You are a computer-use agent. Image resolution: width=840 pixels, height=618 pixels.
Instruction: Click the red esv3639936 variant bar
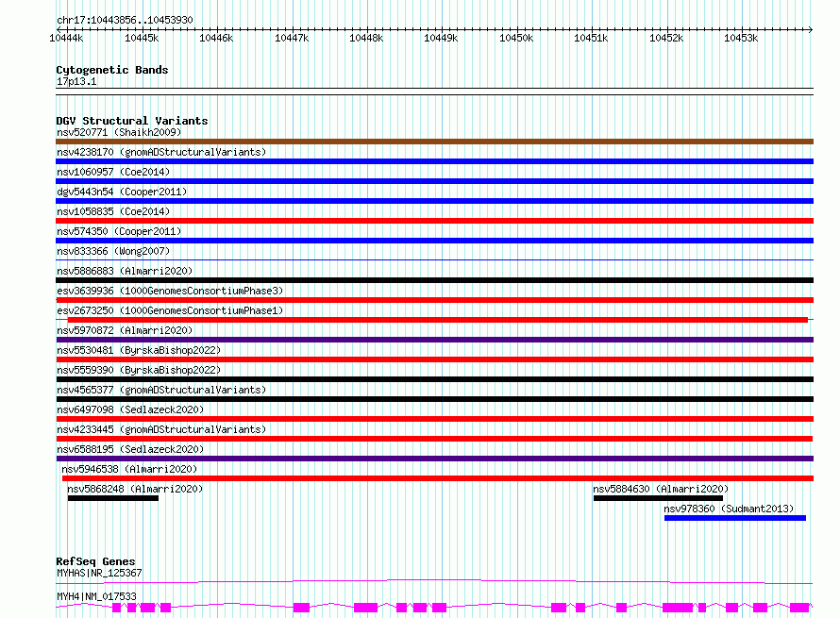point(434,300)
